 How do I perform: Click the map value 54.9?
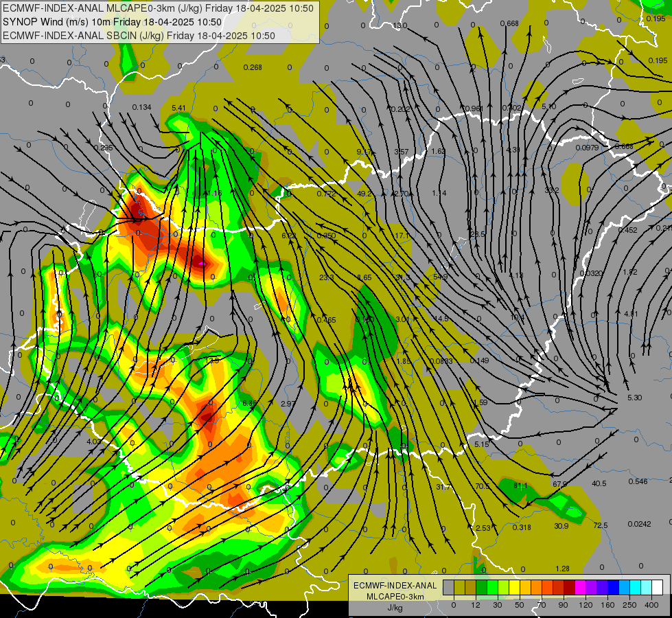(440, 277)
